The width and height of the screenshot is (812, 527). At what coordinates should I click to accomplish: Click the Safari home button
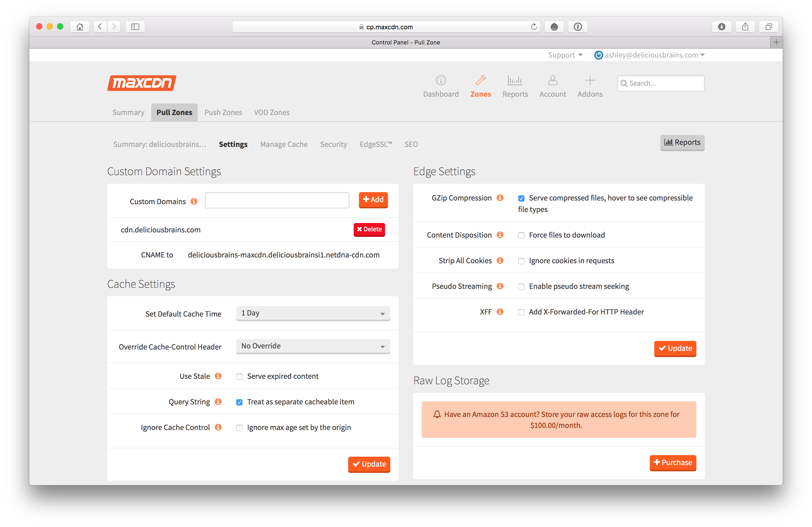pyautogui.click(x=80, y=27)
